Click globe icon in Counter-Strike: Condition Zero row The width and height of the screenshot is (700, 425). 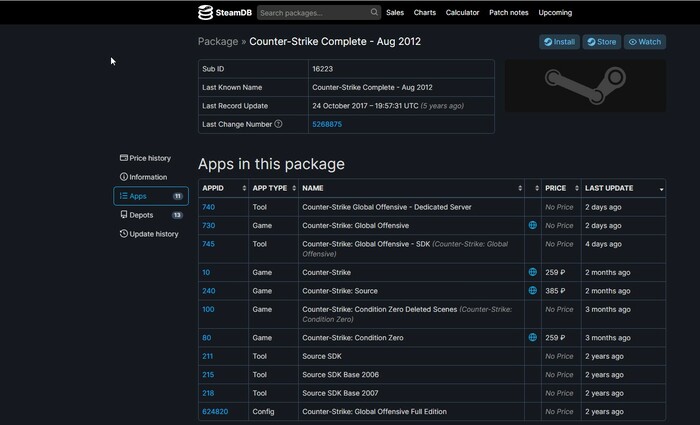coord(533,338)
